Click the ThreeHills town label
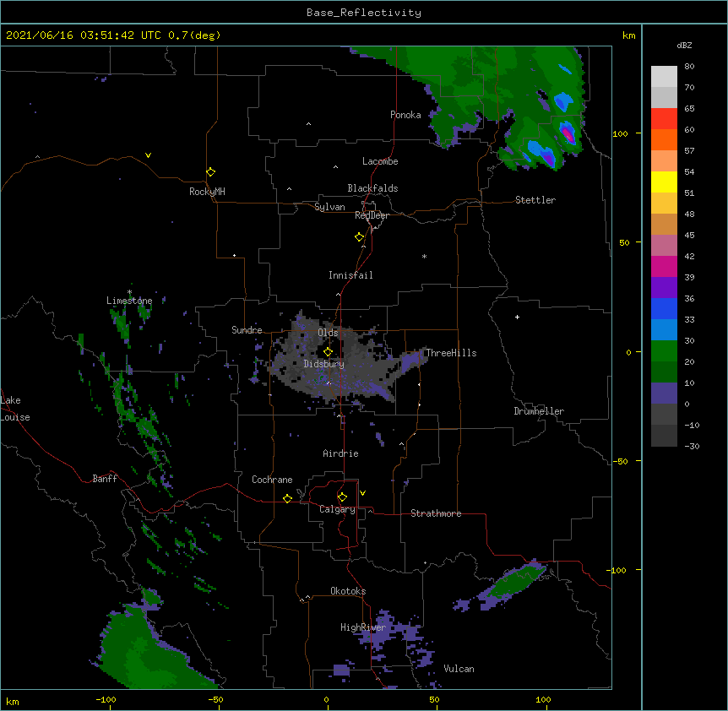 pyautogui.click(x=451, y=353)
